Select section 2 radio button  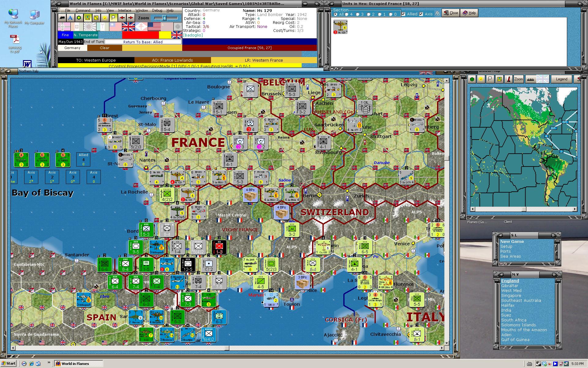[369, 14]
